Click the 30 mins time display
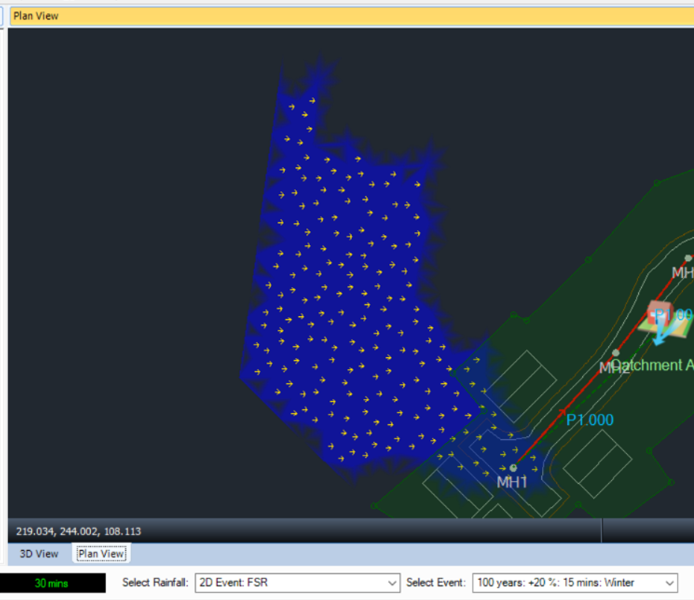The width and height of the screenshot is (694, 600). coord(52,582)
